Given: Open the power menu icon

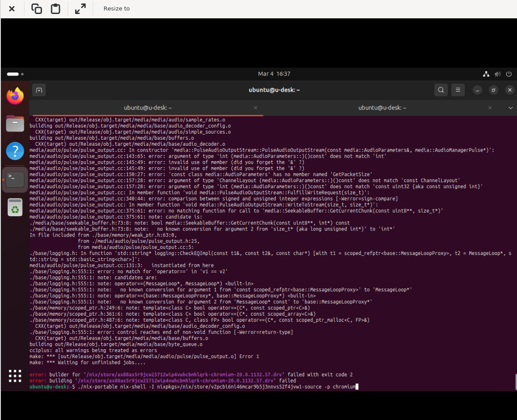Looking at the screenshot, I should point(509,74).
